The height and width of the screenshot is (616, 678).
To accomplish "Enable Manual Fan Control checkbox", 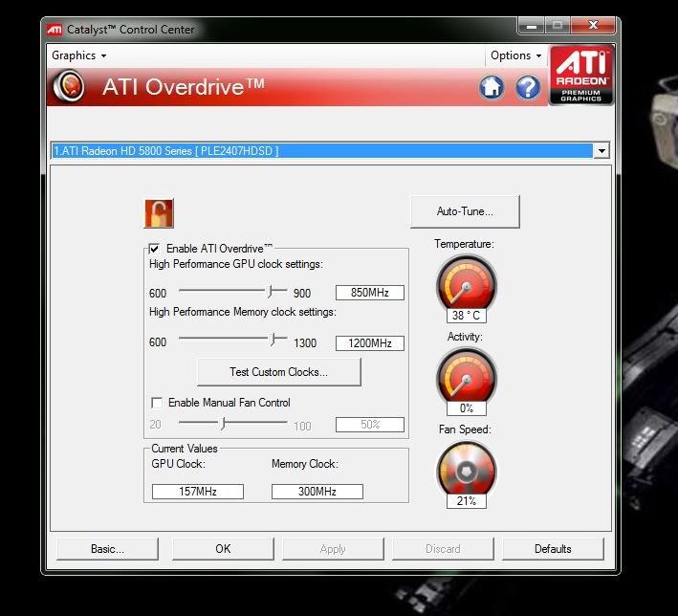I will pos(157,403).
